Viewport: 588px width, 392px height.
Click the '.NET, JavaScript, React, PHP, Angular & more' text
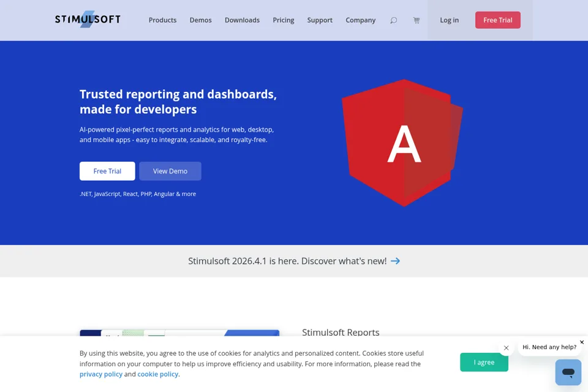coord(138,194)
